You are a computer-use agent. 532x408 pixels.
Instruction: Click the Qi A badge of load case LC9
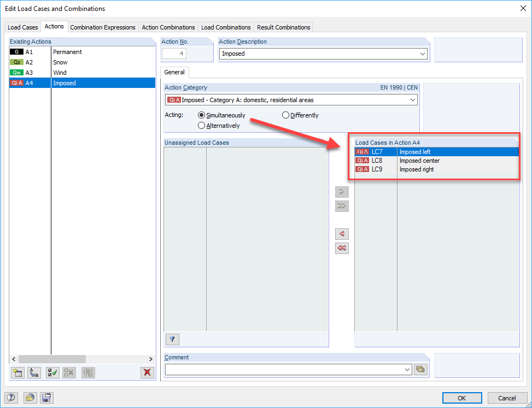tap(362, 169)
